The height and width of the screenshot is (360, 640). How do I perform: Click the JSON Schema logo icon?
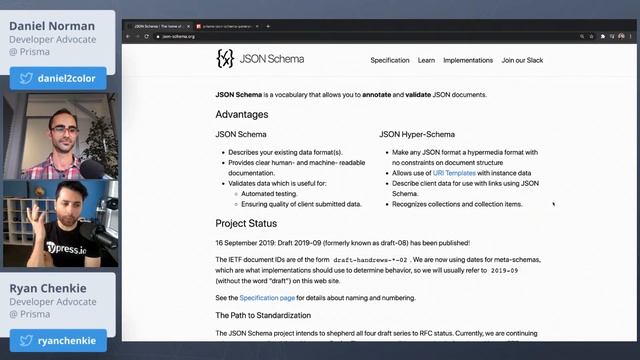[x=225, y=58]
